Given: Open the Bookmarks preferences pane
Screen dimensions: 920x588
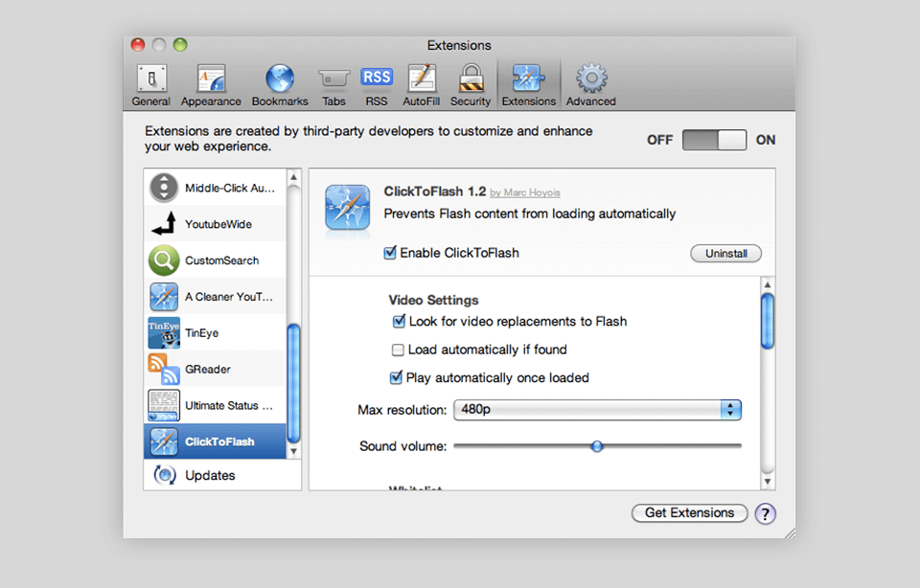Looking at the screenshot, I should coord(280,85).
